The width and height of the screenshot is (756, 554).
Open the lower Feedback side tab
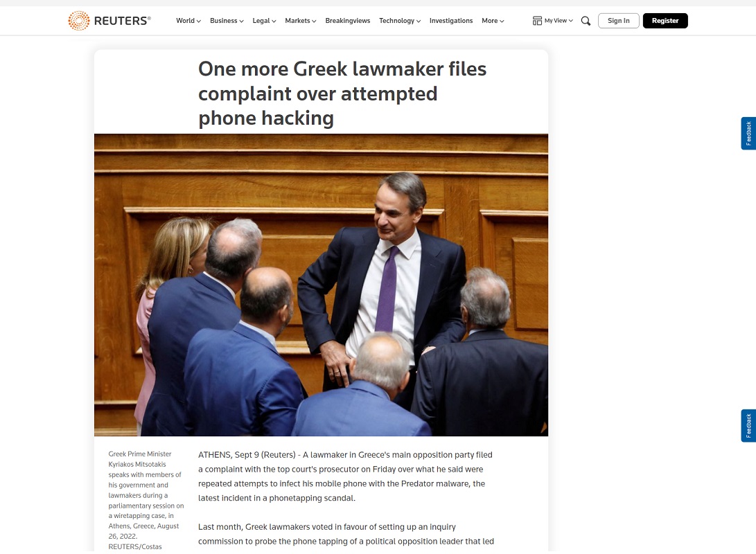tap(748, 425)
